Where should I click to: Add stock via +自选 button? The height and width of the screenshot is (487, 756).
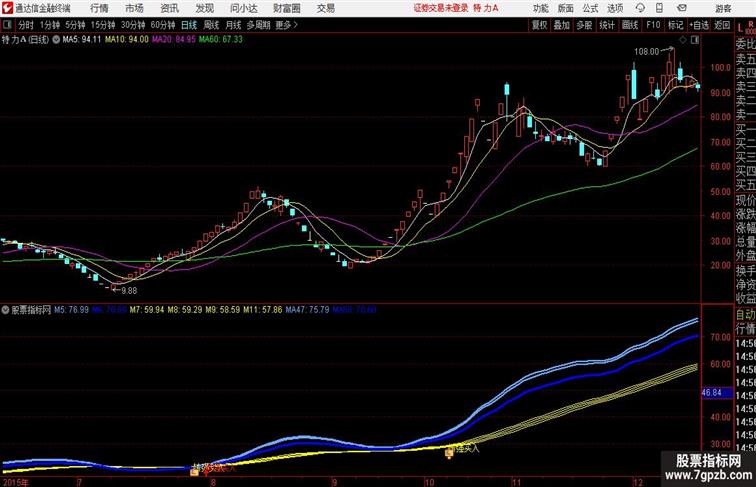[699, 25]
